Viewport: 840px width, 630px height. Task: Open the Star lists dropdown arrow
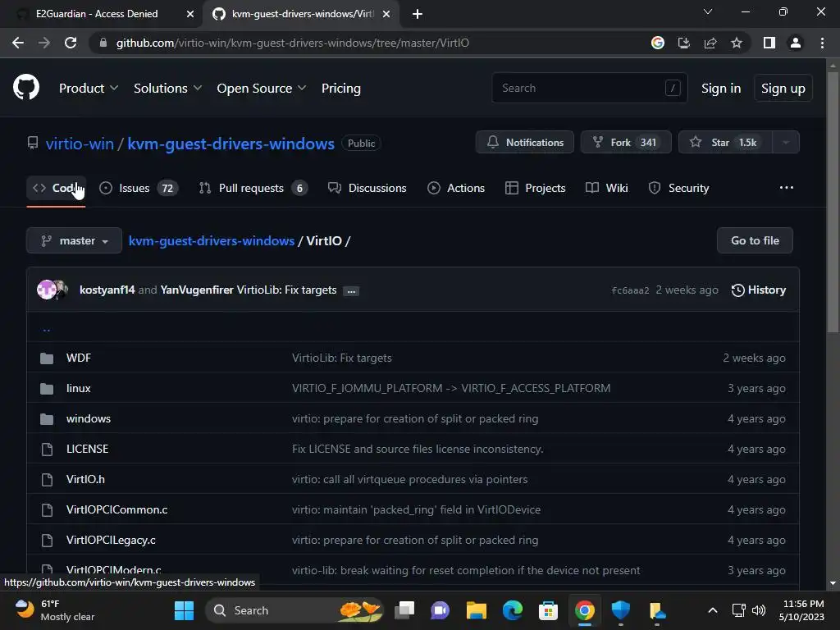(786, 143)
